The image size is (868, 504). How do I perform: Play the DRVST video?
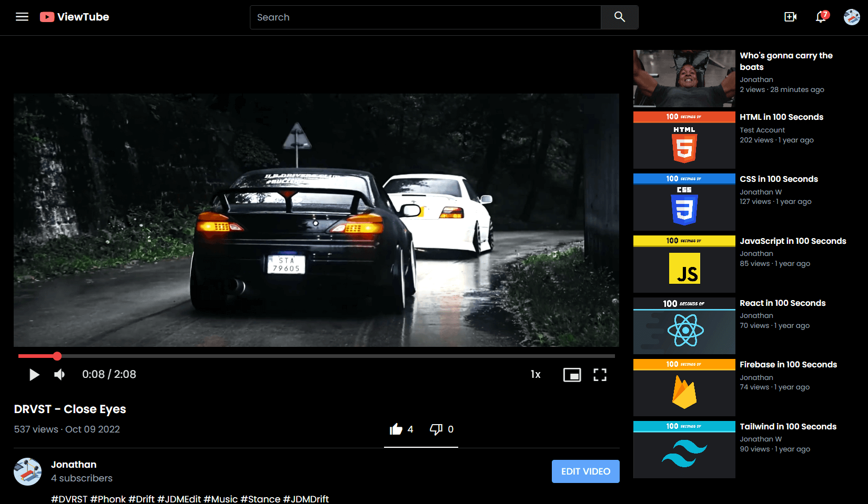coord(34,374)
